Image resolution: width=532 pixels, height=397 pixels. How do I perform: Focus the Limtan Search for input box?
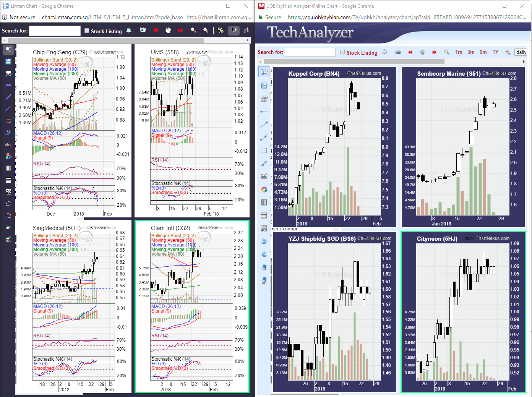(x=55, y=31)
